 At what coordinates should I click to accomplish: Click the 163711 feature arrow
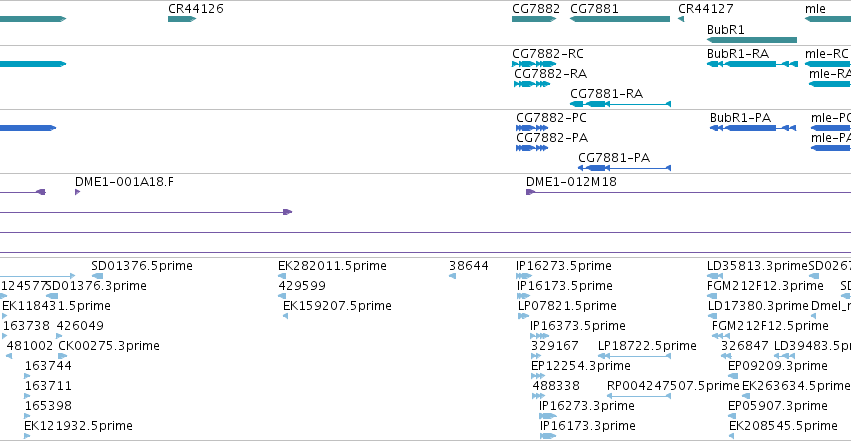(x=27, y=397)
